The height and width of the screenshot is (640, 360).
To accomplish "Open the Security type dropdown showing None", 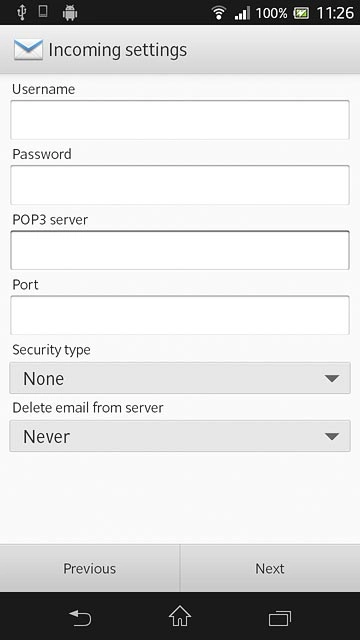I will 180,378.
